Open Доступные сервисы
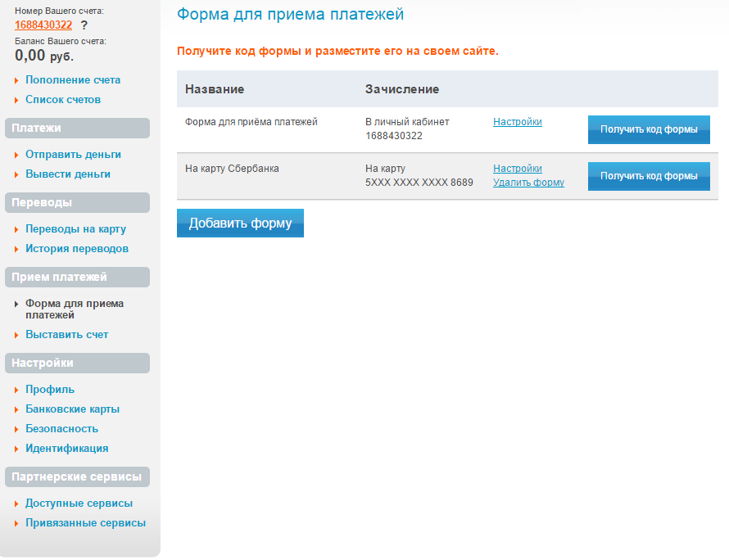The height and width of the screenshot is (560, 729). 79,503
